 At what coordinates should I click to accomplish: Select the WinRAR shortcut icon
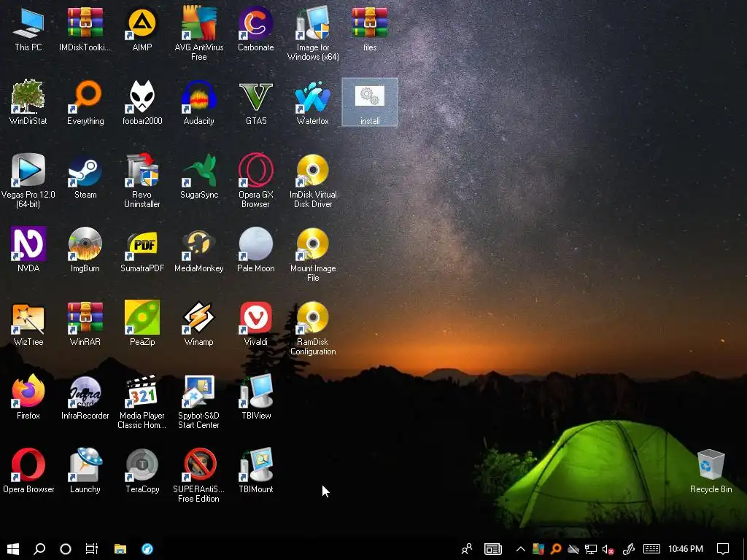tap(85, 318)
